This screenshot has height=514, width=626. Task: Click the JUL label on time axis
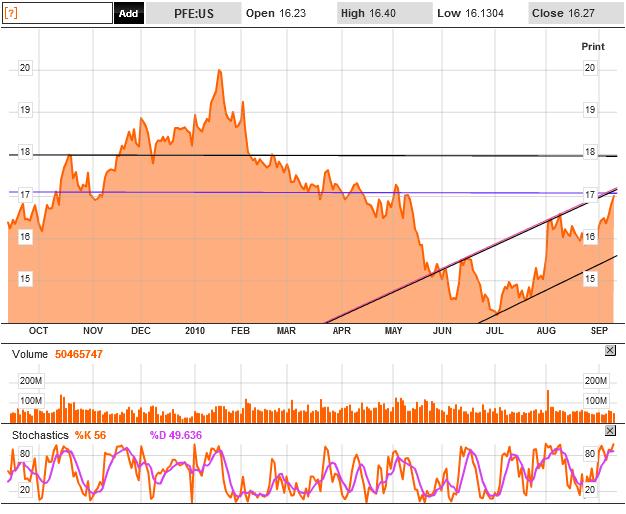pos(495,331)
